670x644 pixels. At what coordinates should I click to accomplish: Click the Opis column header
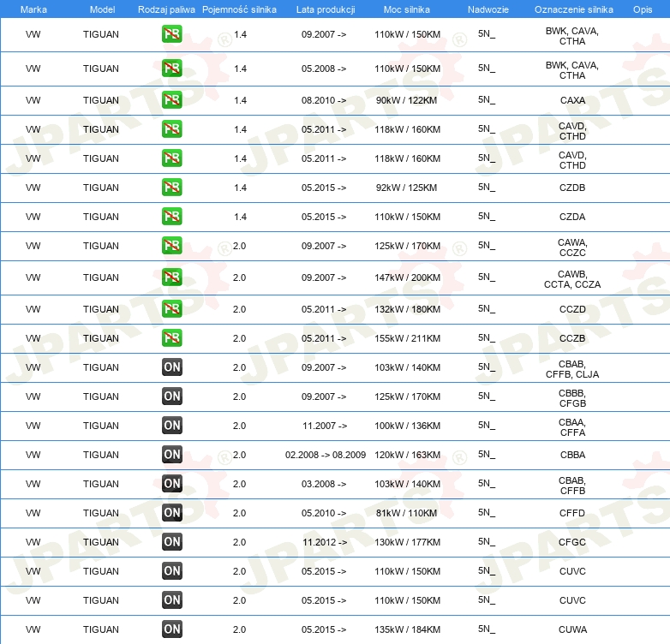coord(643,9)
